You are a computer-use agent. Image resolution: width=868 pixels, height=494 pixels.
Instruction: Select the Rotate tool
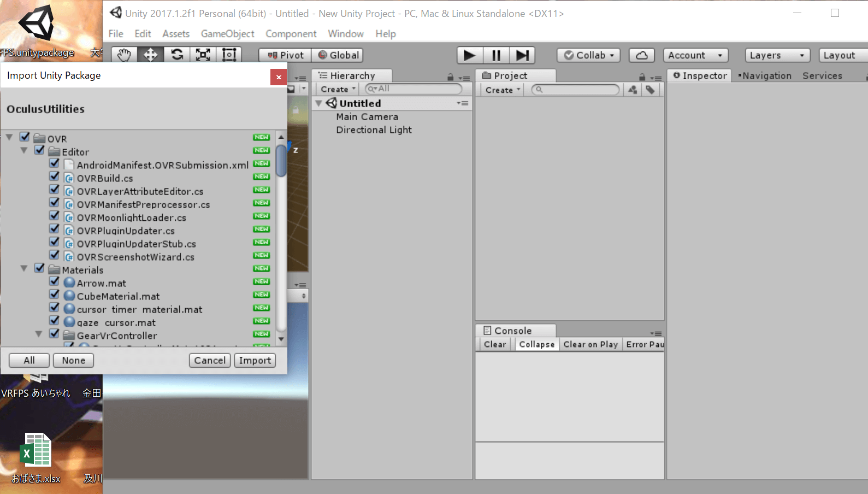point(176,55)
